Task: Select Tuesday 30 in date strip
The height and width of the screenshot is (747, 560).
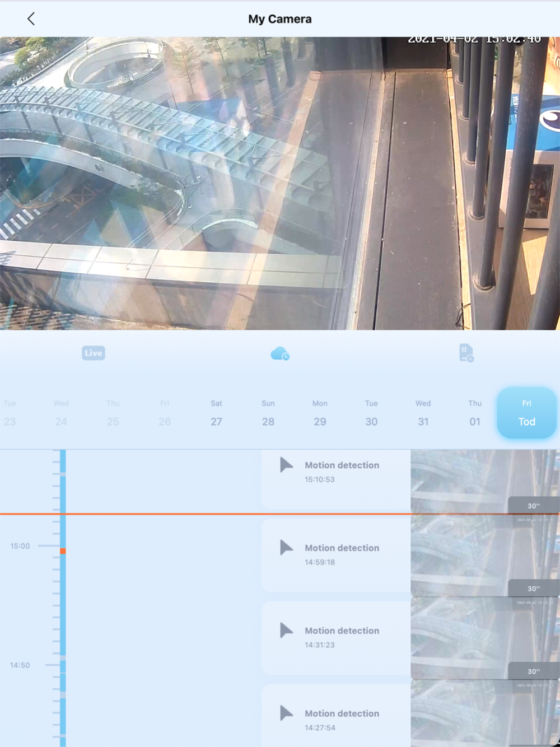Action: click(371, 413)
